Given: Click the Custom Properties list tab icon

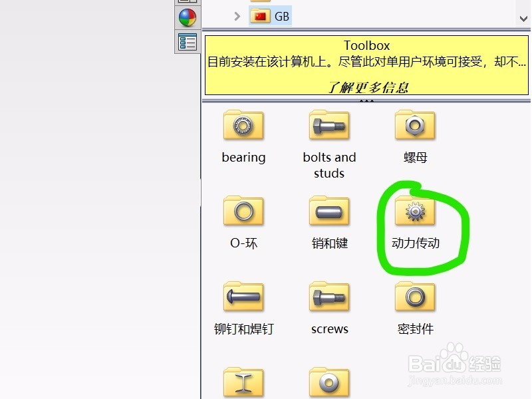Looking at the screenshot, I should [x=188, y=42].
